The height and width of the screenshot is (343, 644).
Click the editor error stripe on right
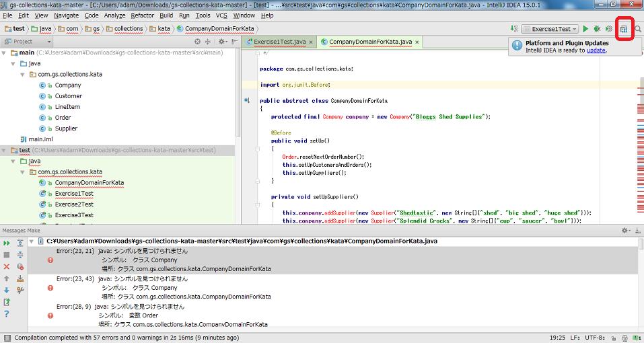(641, 135)
